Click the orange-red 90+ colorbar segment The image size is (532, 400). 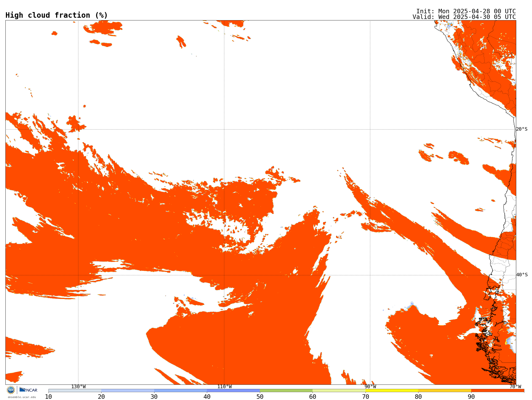[x=498, y=391]
